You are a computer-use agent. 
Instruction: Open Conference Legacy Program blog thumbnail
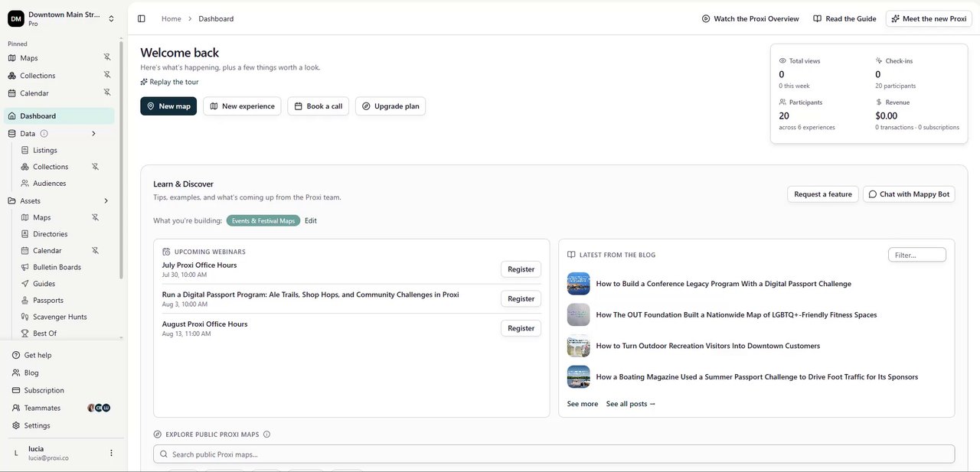(579, 284)
